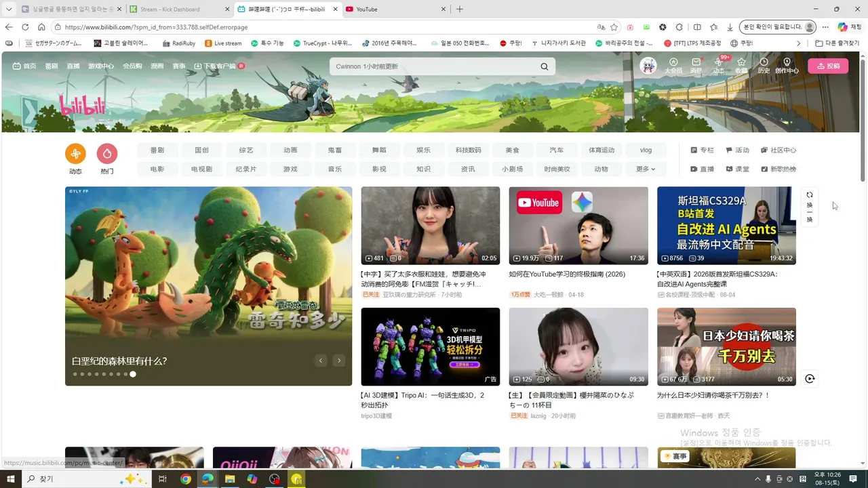Click the bilibili pink logo
Viewport: 868px width, 488px height.
click(82, 106)
